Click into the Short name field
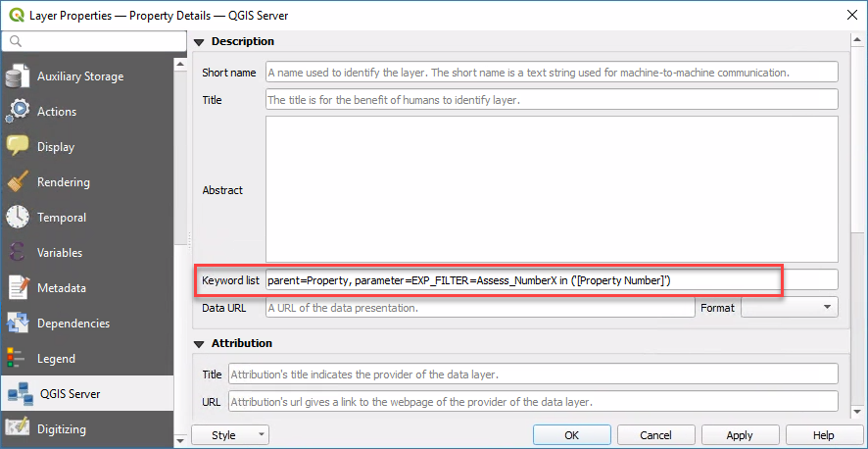Image resolution: width=868 pixels, height=449 pixels. pos(552,73)
